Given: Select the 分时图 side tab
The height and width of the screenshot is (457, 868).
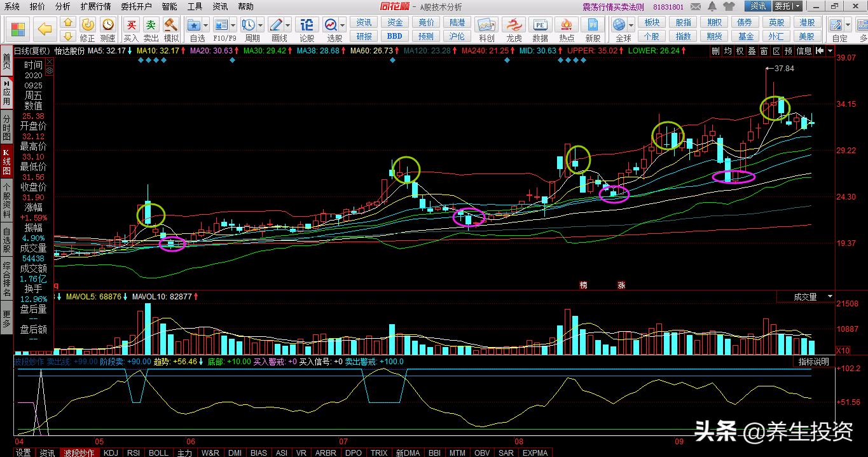Looking at the screenshot, I should tap(6, 127).
